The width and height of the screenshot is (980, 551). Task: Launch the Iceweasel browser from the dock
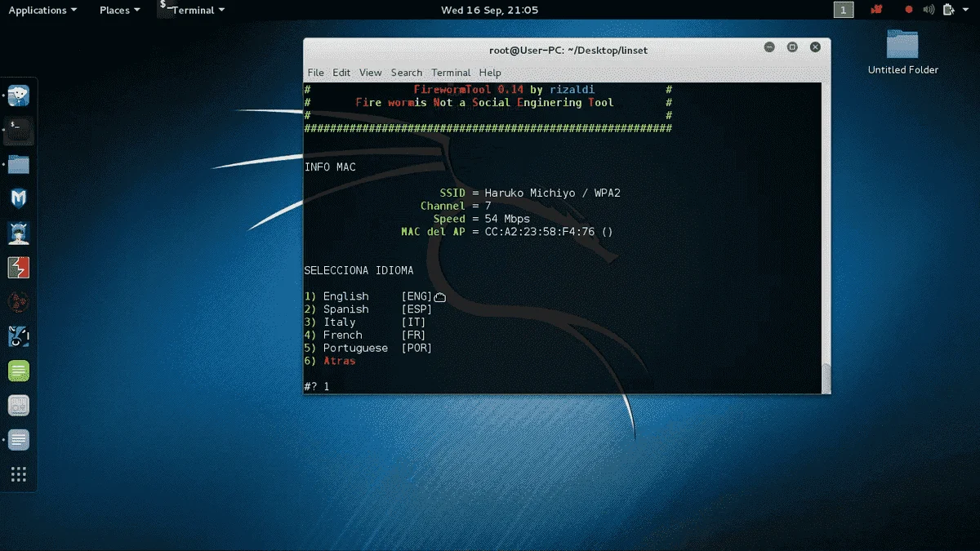pos(19,96)
